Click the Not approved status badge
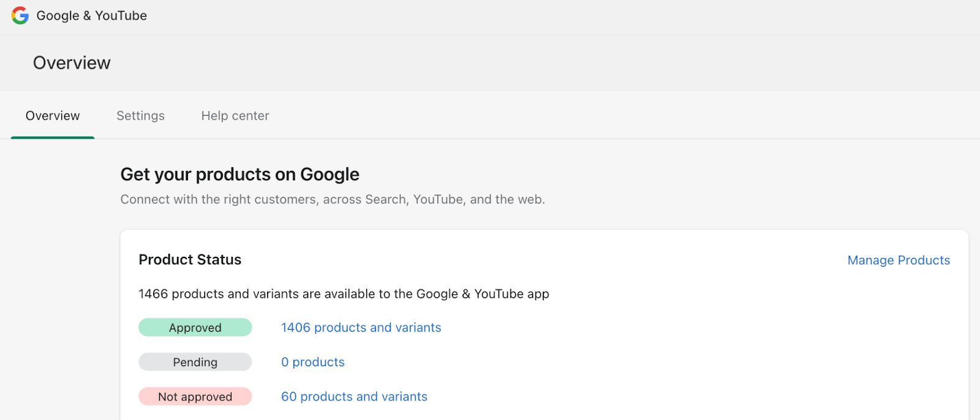 pos(195,397)
